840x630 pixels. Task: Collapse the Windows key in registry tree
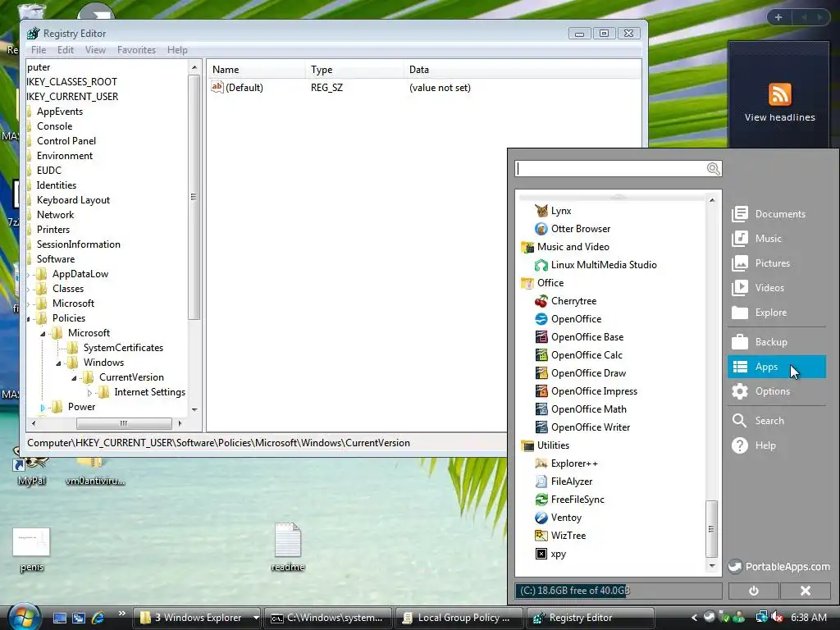(x=58, y=363)
